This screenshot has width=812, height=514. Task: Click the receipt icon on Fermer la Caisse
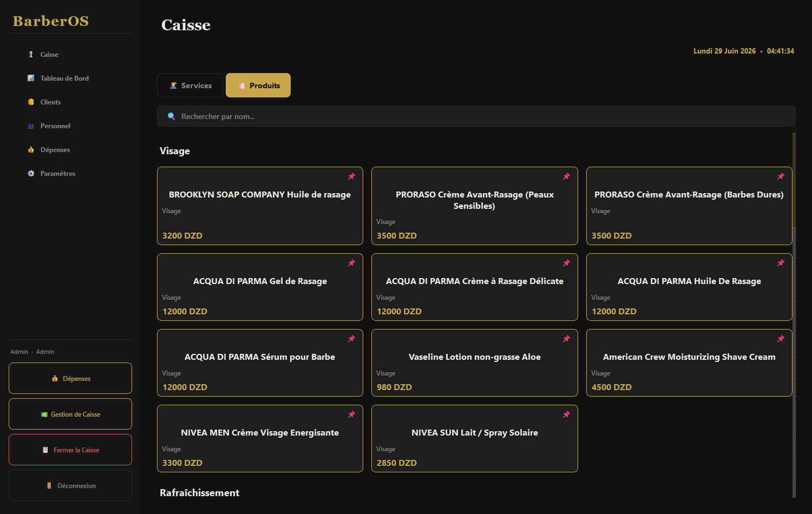tap(45, 450)
